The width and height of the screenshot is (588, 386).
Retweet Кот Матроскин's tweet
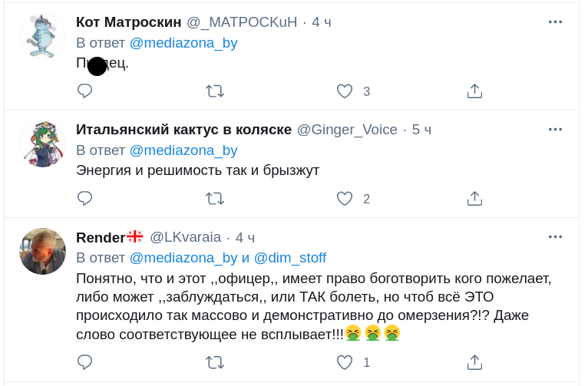pos(215,91)
